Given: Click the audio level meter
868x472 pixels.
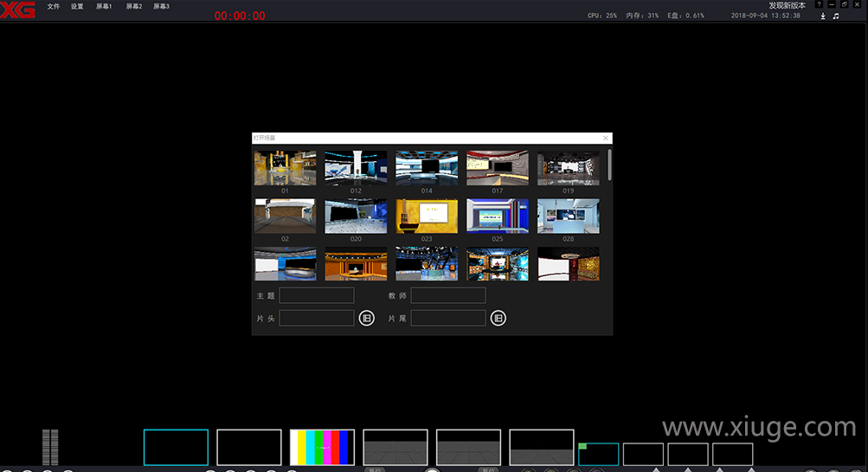Looking at the screenshot, I should [50, 447].
